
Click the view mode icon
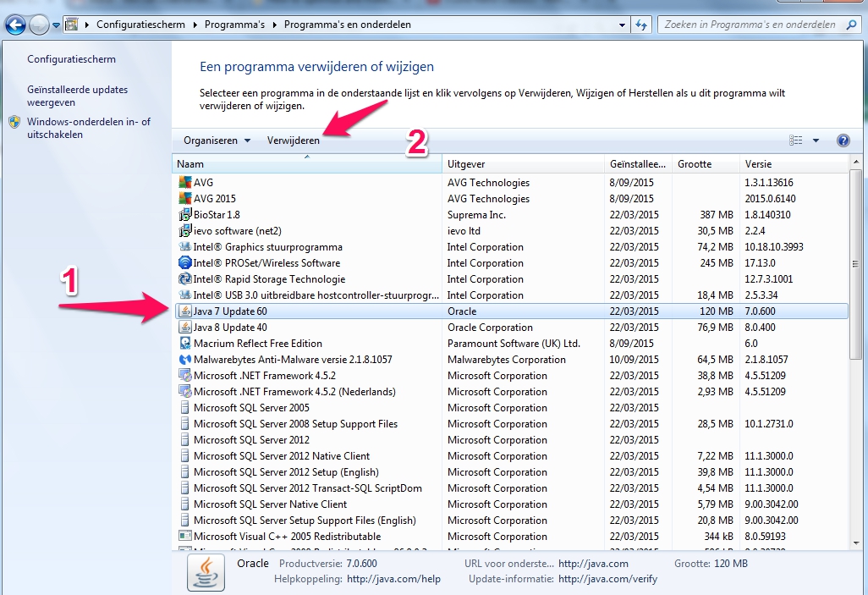(795, 140)
